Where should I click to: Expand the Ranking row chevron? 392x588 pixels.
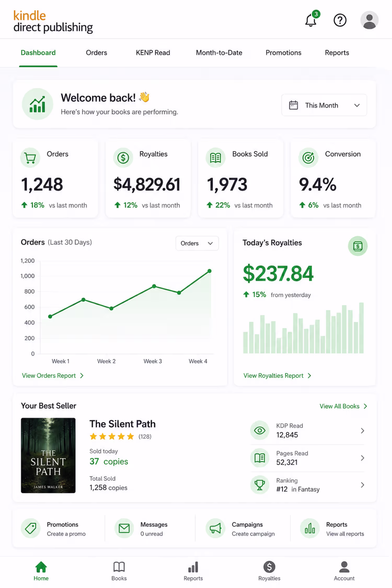click(x=362, y=485)
